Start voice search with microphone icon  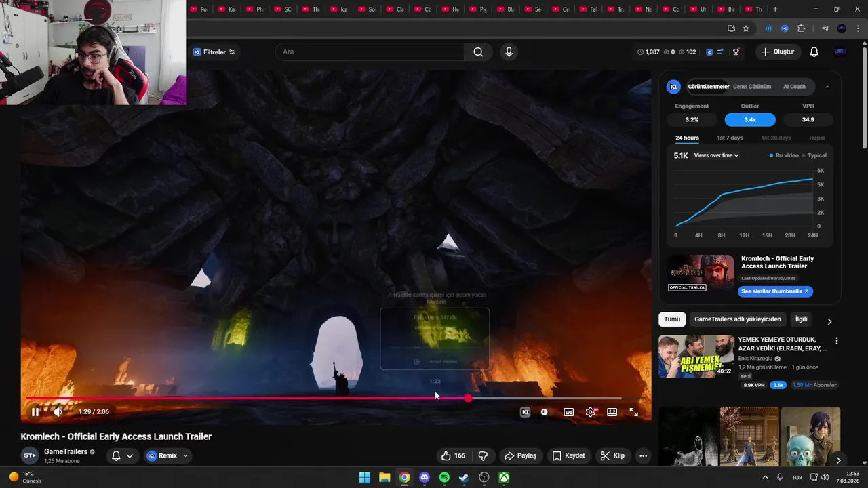tap(509, 52)
